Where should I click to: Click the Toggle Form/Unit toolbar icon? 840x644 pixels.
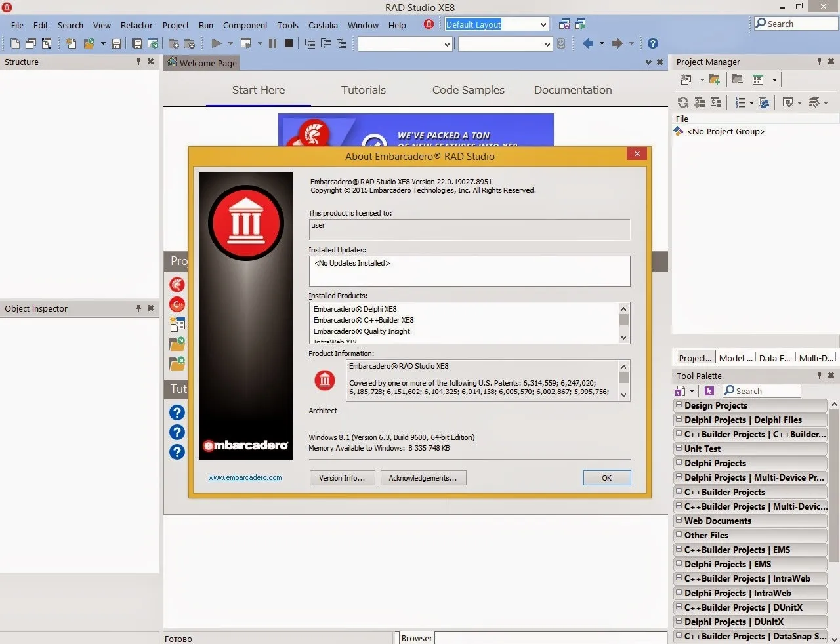[x=47, y=43]
